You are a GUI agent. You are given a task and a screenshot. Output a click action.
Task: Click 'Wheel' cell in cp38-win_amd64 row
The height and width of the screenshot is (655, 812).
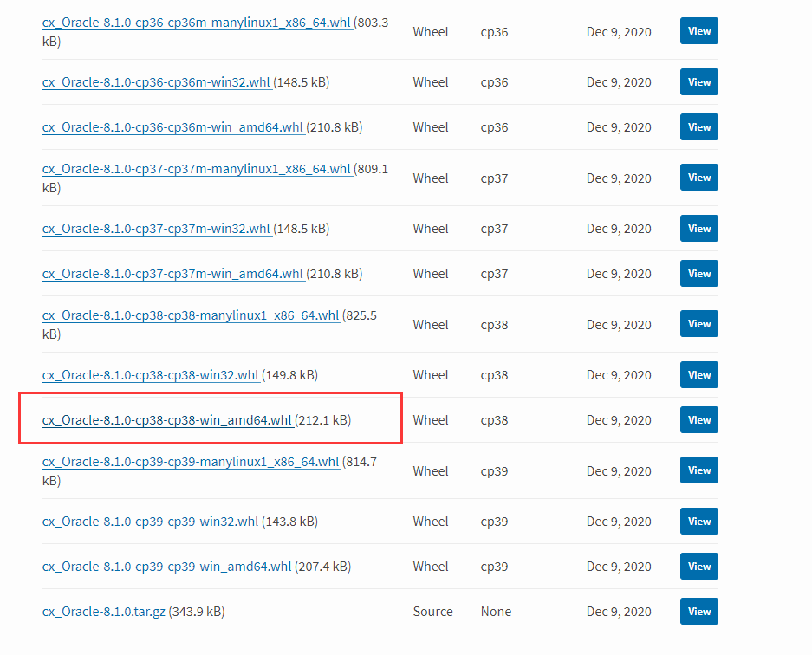click(x=431, y=420)
